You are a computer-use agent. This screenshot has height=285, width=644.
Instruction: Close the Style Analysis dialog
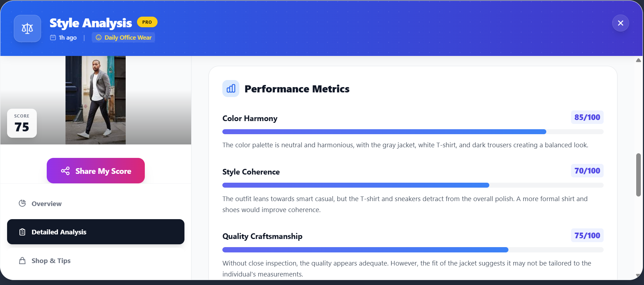point(620,23)
